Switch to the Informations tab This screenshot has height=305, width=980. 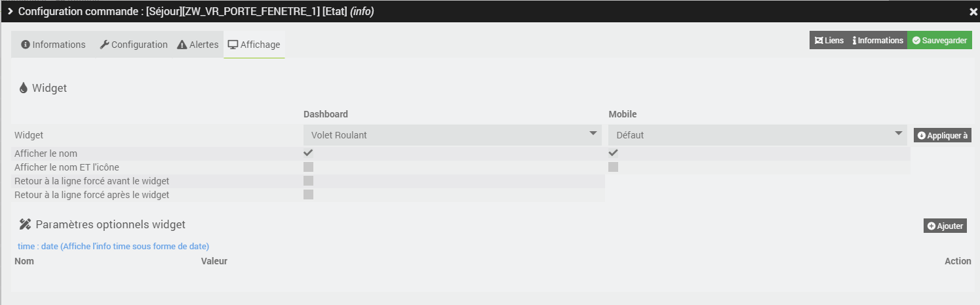pos(53,45)
